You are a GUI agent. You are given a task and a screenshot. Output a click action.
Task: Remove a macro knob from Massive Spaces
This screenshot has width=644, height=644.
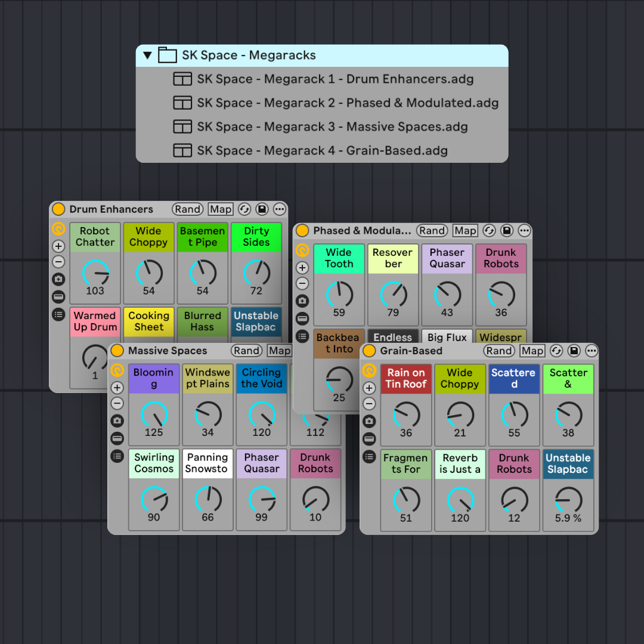coord(117,403)
